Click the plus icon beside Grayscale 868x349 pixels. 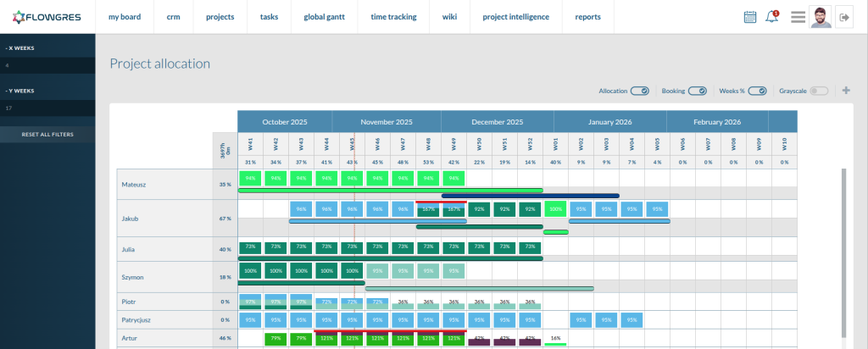[845, 91]
